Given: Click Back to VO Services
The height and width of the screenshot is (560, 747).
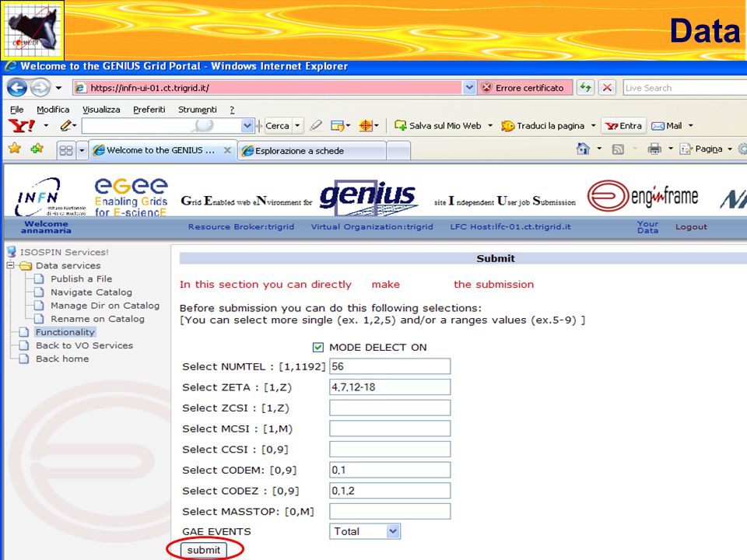Looking at the screenshot, I should tap(84, 345).
